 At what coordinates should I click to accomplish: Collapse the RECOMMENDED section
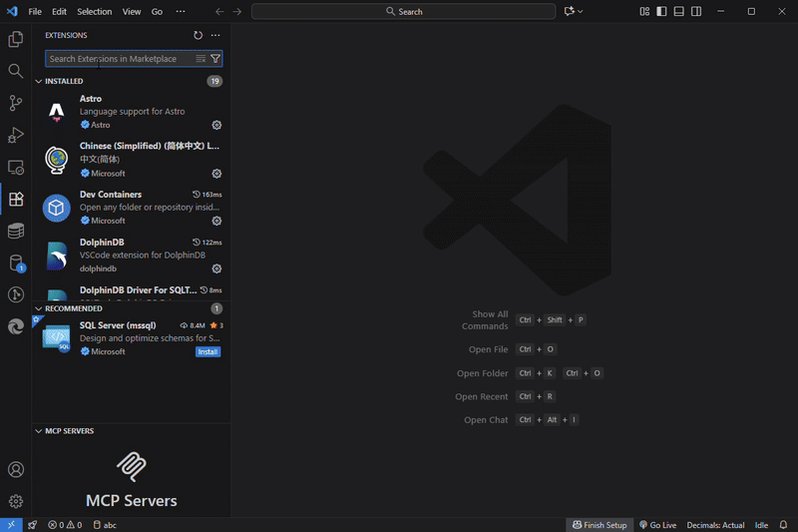tap(39, 309)
